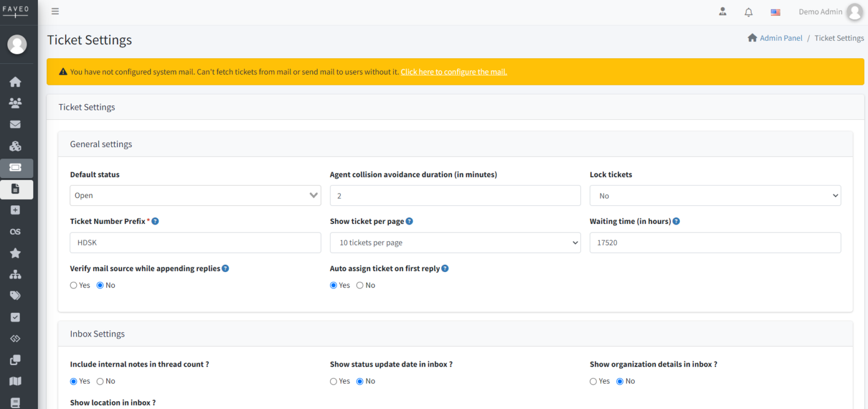Open the Dashboard home icon in sidebar

point(16,81)
